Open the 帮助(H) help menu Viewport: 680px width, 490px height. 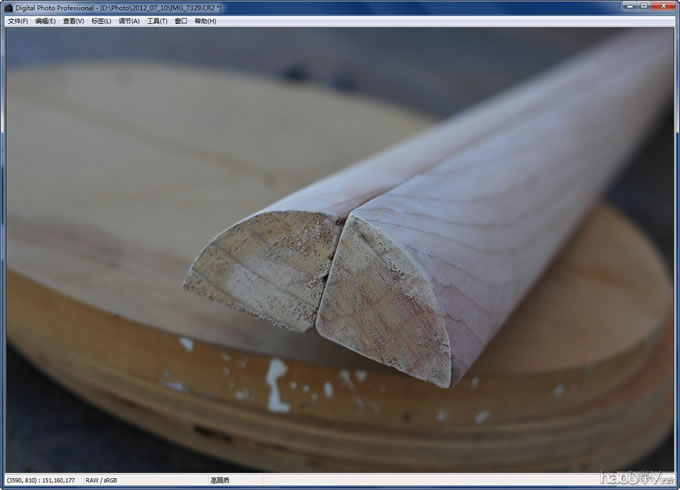[205, 20]
